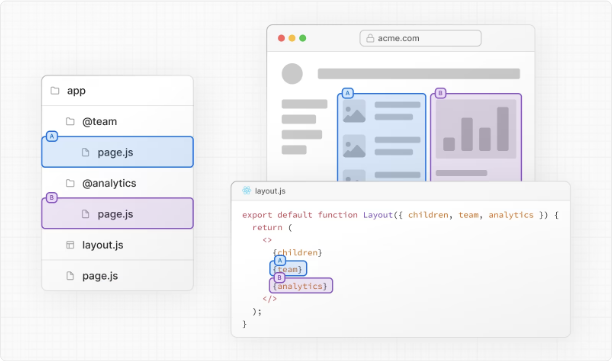Select the @team folder icon

tap(70, 121)
